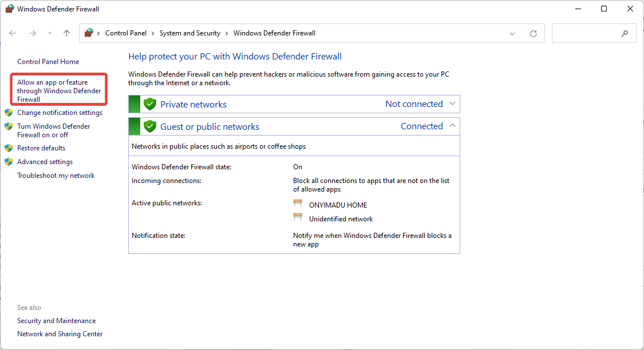Image resolution: width=644 pixels, height=350 pixels.
Task: Select Control Panel in the breadcrumb
Action: tap(126, 33)
